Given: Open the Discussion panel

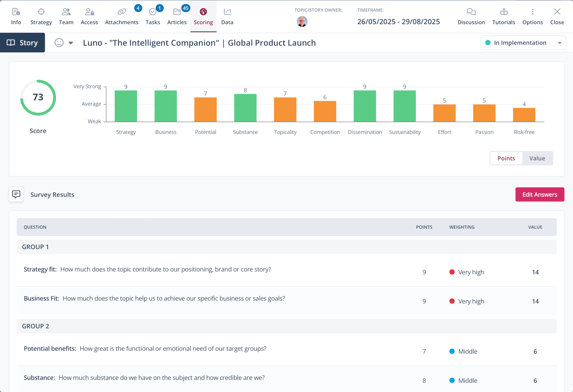Looking at the screenshot, I should coord(471,16).
